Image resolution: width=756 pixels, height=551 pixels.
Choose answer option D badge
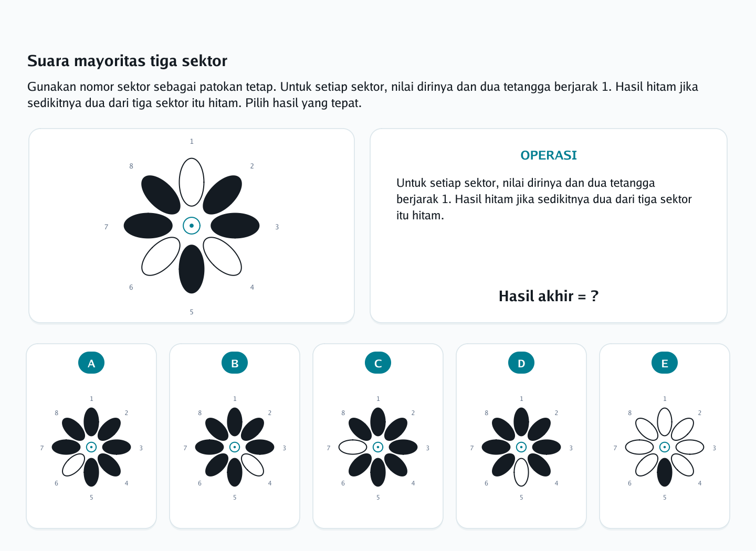tap(521, 363)
